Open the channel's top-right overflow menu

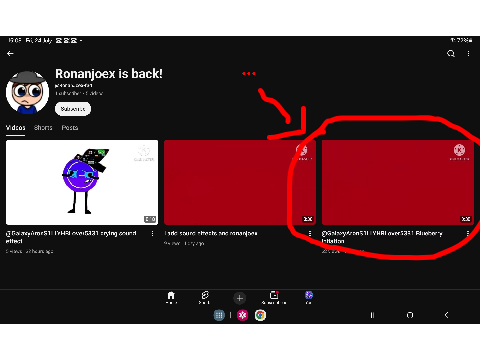(x=468, y=54)
